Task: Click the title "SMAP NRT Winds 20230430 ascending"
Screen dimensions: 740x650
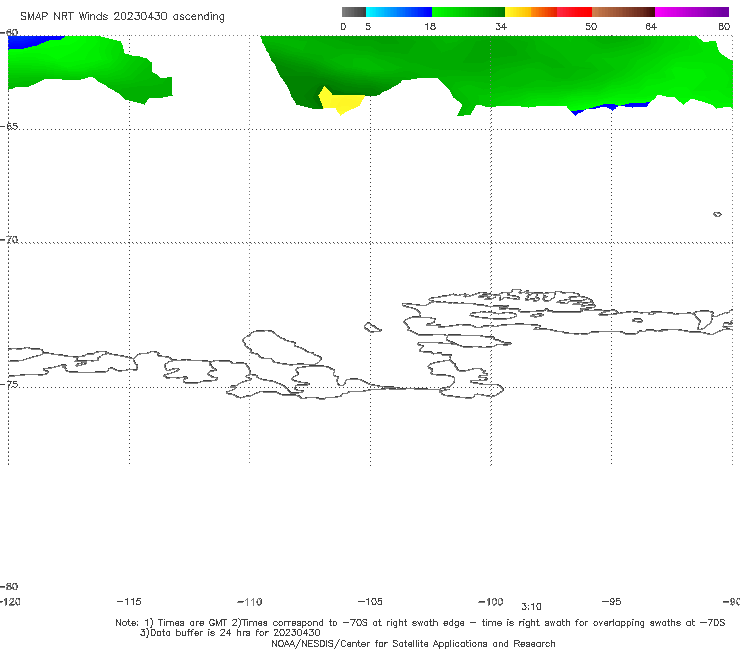Action: coord(122,17)
